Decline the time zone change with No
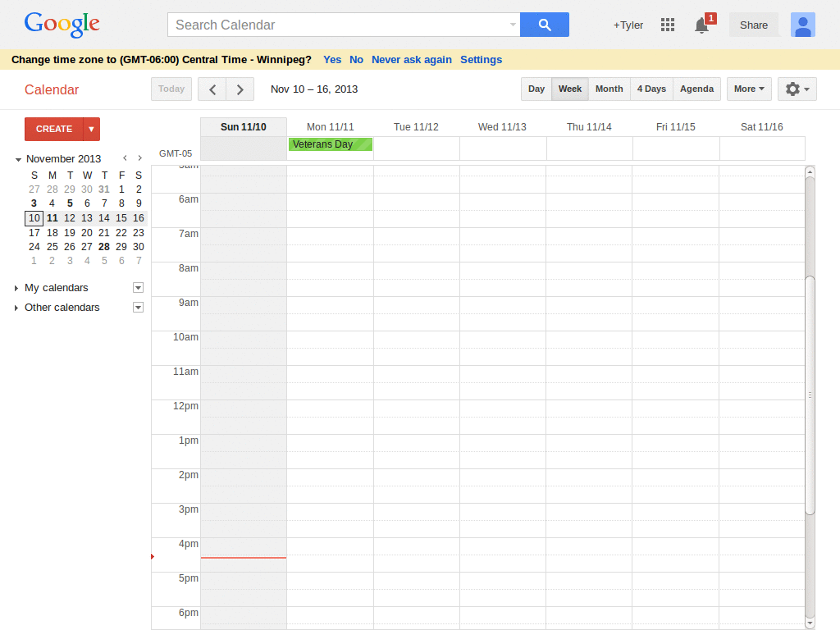This screenshot has height=630, width=840. [x=356, y=59]
